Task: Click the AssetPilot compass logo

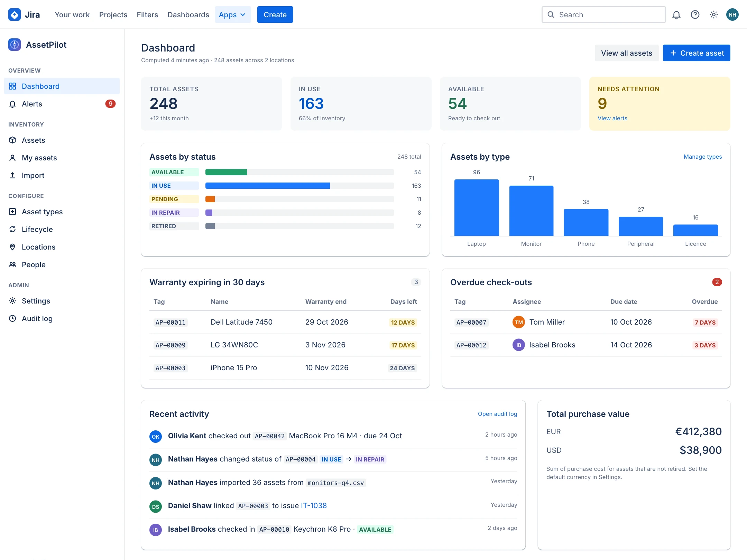Action: pyautogui.click(x=15, y=45)
